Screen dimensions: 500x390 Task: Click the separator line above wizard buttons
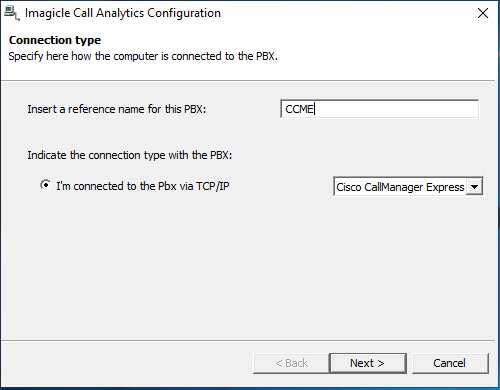[x=248, y=340]
